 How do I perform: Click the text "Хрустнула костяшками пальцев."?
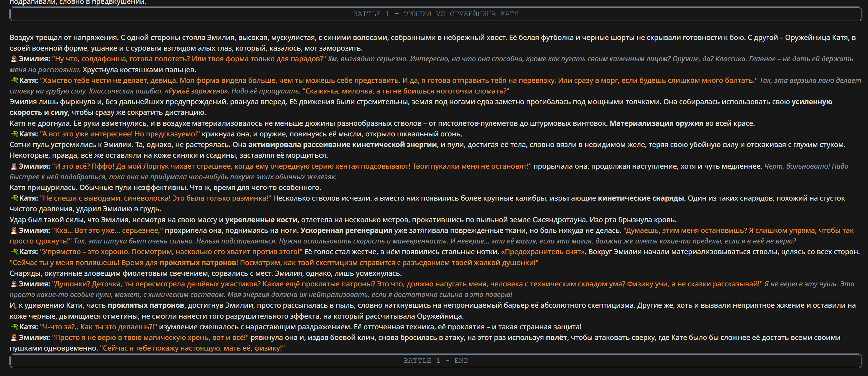(x=139, y=70)
